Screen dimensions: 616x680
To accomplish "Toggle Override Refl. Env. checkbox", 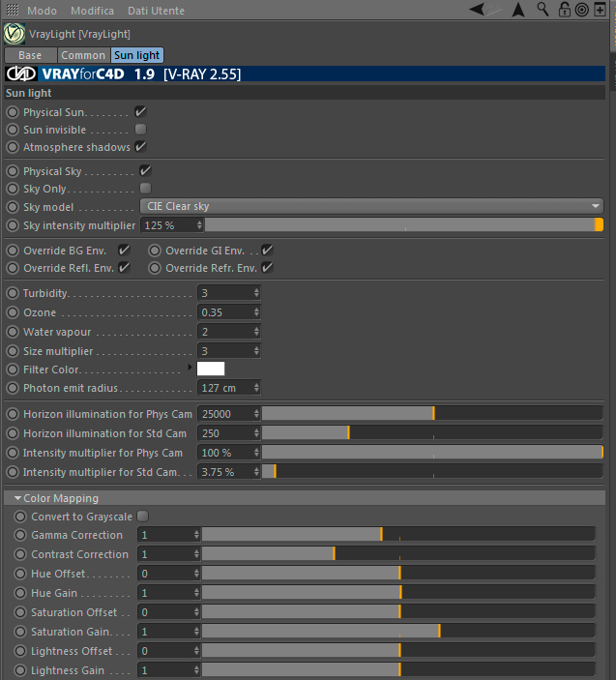I will point(124,268).
